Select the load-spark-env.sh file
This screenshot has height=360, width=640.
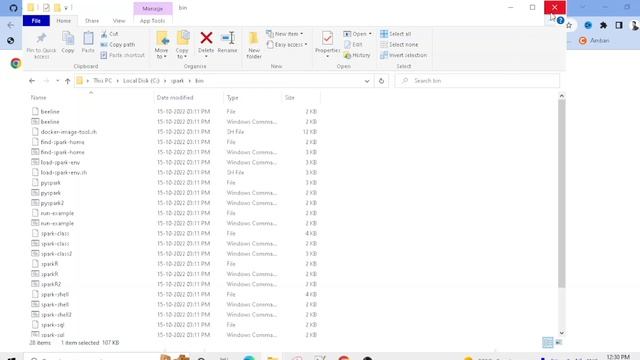[x=64, y=173]
